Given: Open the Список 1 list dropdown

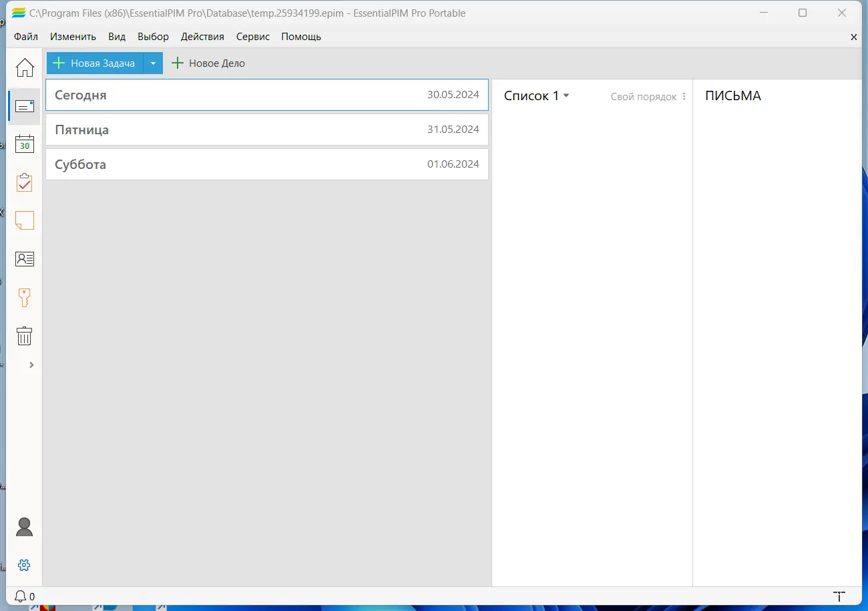Looking at the screenshot, I should 537,96.
